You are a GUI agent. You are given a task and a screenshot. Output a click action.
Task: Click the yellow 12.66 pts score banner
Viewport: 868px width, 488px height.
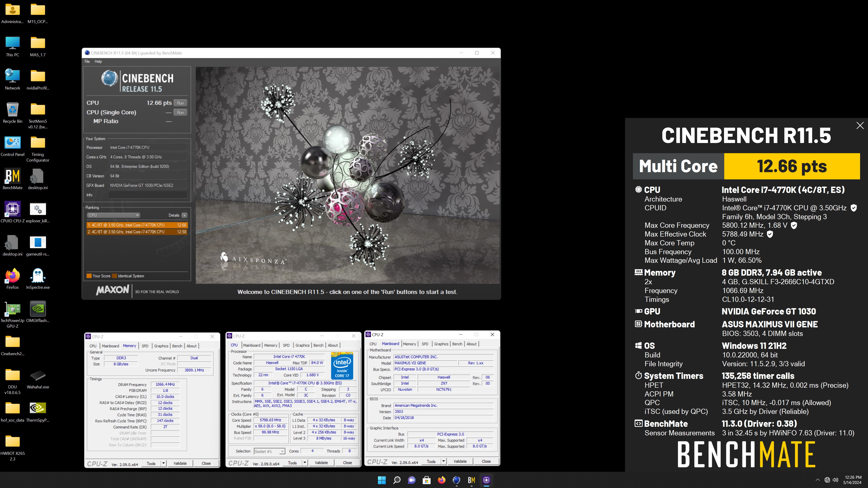coord(792,166)
